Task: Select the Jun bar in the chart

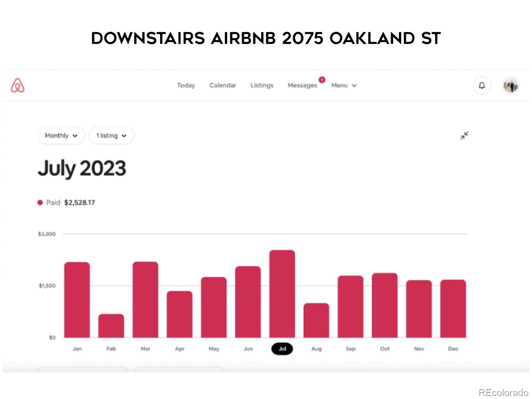Action: pos(248,302)
